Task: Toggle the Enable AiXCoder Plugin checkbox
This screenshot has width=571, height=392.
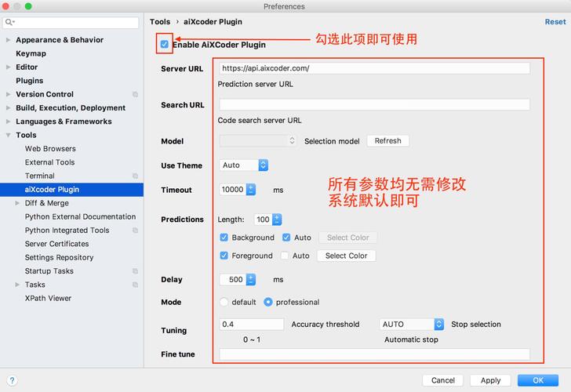Action: 165,45
